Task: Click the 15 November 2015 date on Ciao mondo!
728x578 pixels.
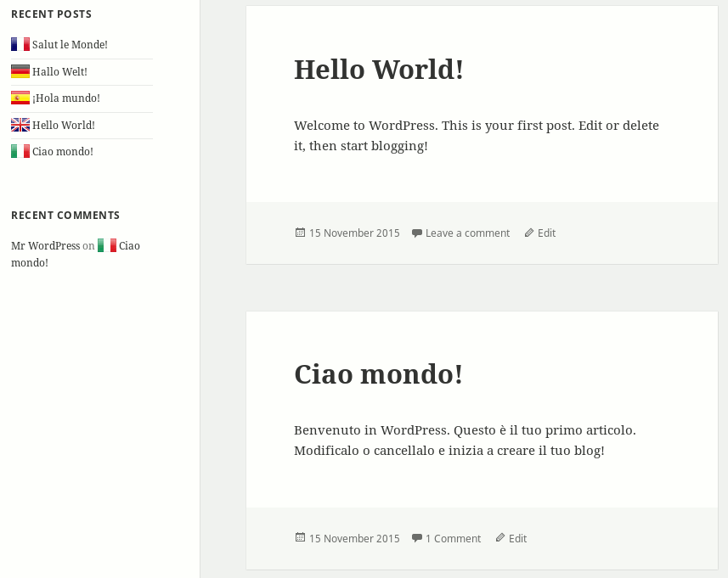Action: click(x=354, y=538)
